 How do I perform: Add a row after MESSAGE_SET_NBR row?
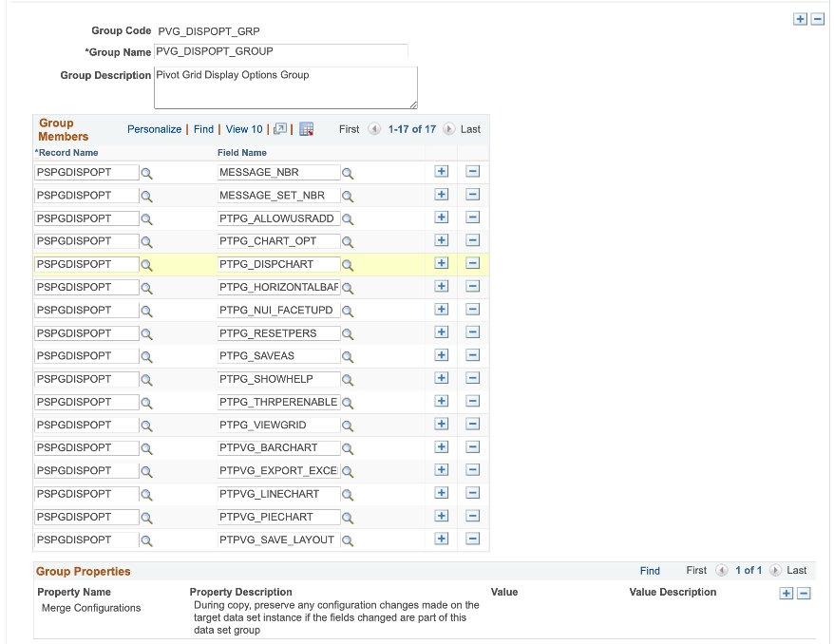click(442, 194)
